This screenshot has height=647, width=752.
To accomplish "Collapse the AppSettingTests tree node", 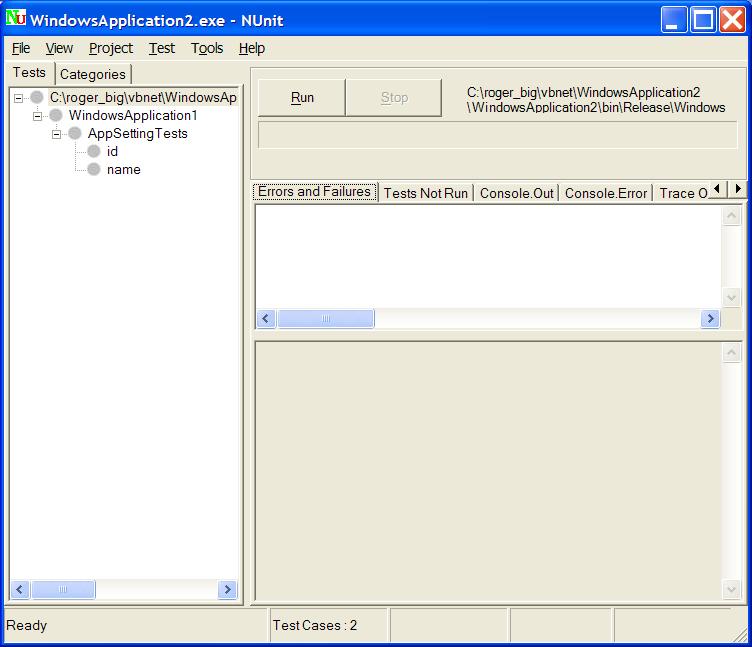I will [56, 134].
